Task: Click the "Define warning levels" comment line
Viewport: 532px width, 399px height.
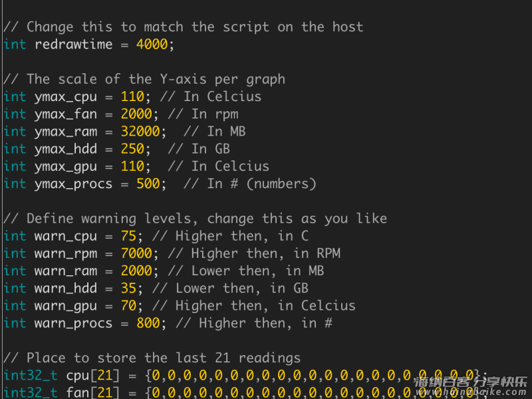Action: click(195, 219)
